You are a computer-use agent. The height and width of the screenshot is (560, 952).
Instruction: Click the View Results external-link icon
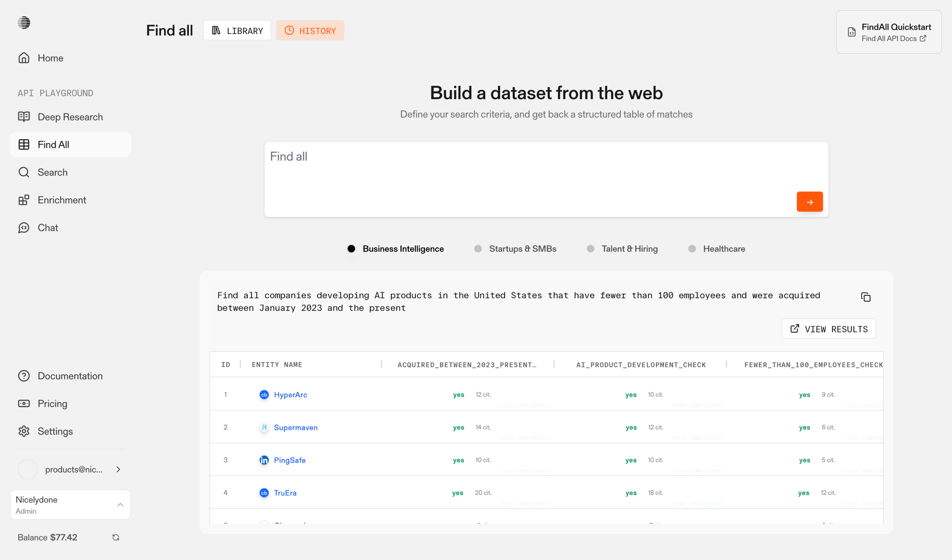click(x=795, y=329)
